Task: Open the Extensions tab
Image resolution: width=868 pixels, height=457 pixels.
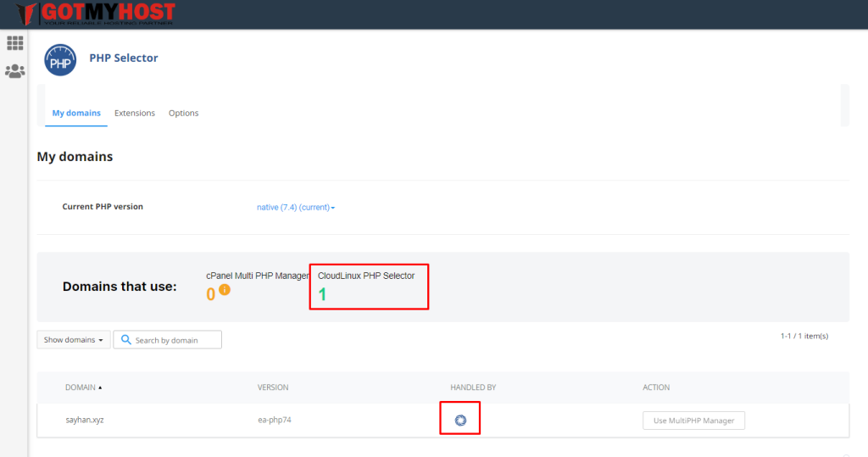Action: click(x=135, y=113)
